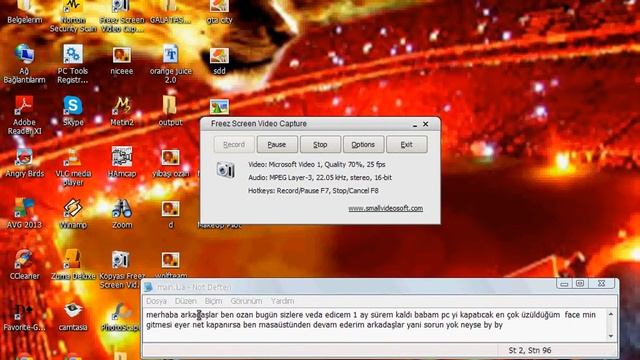The height and width of the screenshot is (360, 640).
Task: Open Görünüm menu in Not Defteri
Action: coord(246,301)
